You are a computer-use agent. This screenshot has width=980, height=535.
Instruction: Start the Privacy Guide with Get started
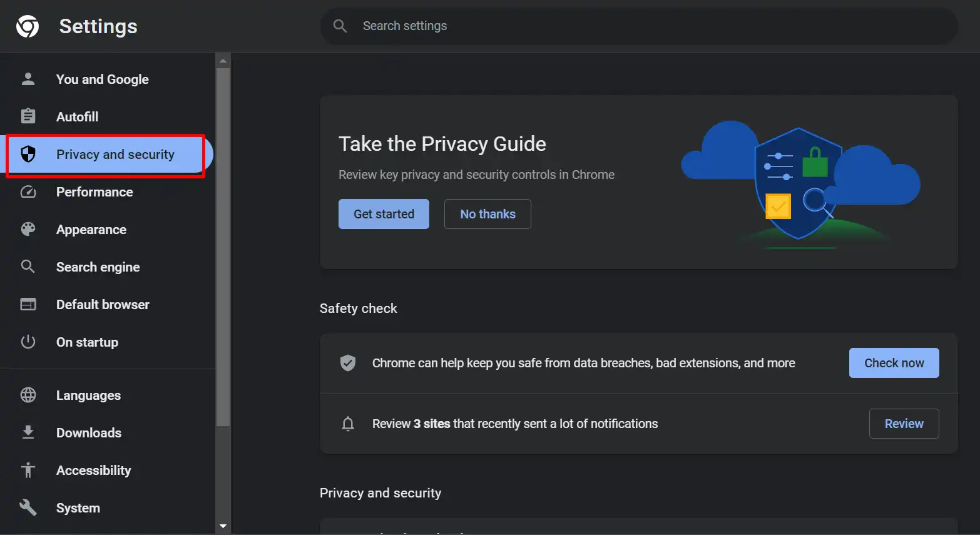384,214
